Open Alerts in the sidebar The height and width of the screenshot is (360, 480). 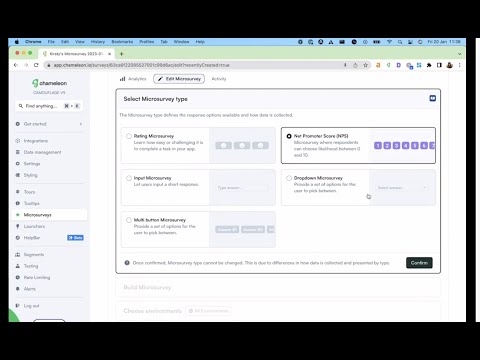pyautogui.click(x=29, y=289)
